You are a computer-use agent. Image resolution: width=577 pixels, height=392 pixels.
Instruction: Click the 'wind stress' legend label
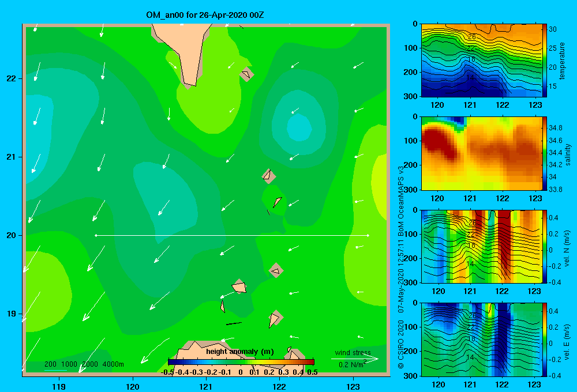(x=353, y=352)
